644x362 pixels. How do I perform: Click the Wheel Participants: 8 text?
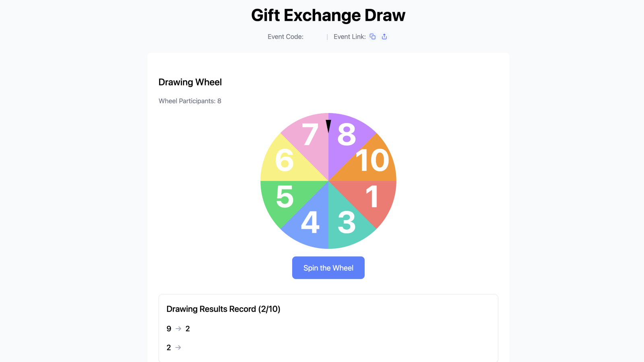(x=190, y=101)
